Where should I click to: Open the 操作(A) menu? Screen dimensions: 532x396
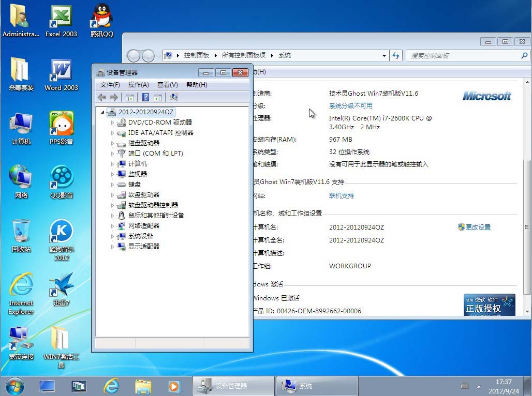click(138, 85)
